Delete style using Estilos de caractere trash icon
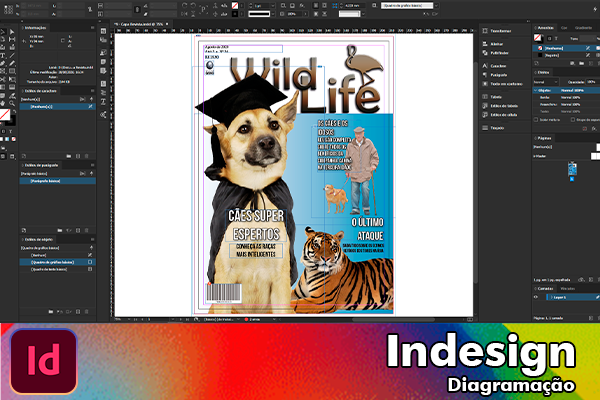Viewport: 600px width, 400px height. tap(86, 156)
